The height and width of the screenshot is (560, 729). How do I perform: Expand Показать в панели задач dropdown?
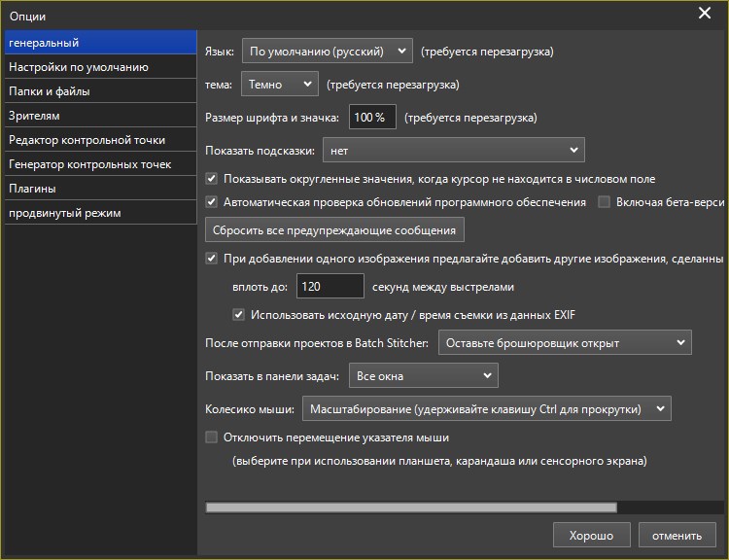click(424, 375)
